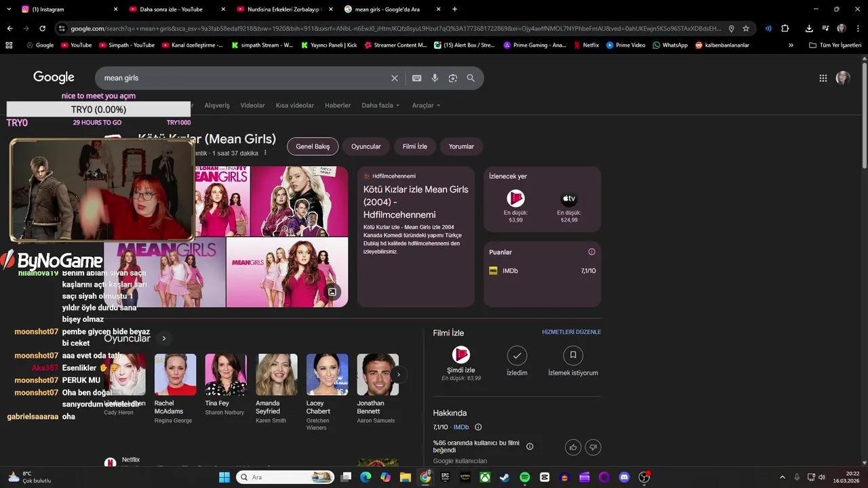868x488 pixels.
Task: Open the Apple TV watch option
Action: coord(568,207)
